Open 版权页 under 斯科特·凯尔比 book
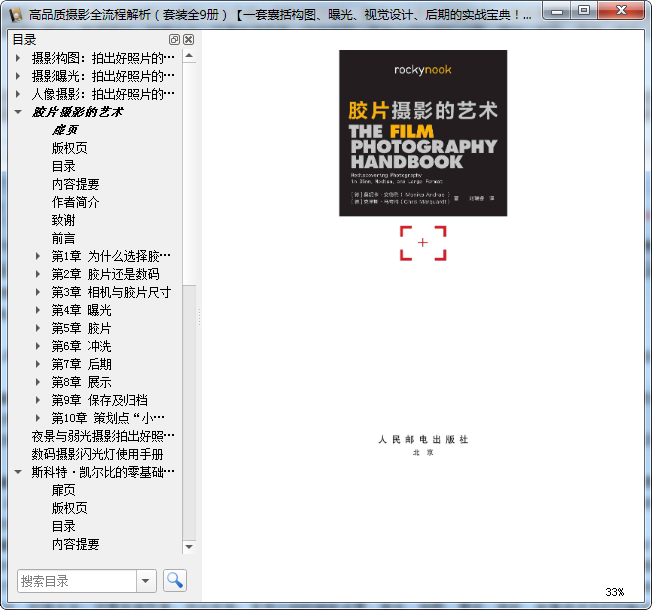The height and width of the screenshot is (610, 652). 69,508
